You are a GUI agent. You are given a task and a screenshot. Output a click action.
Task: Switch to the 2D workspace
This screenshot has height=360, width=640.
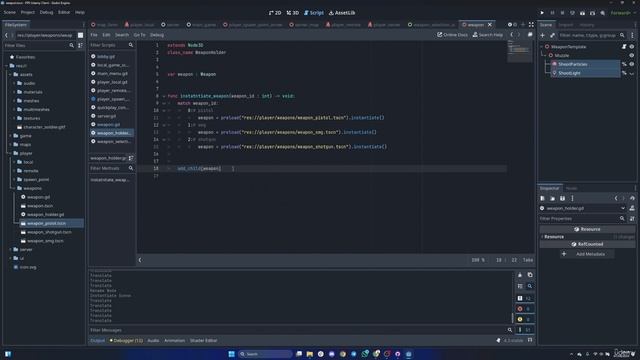pos(275,13)
